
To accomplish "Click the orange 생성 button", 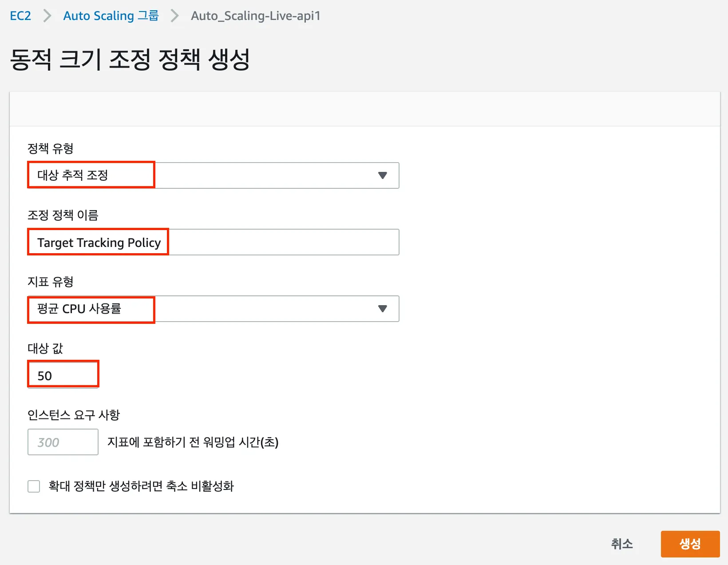I will (x=690, y=544).
